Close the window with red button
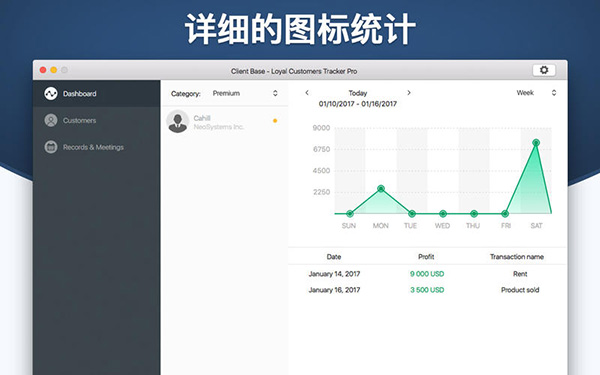The height and width of the screenshot is (375, 600). pyautogui.click(x=43, y=70)
